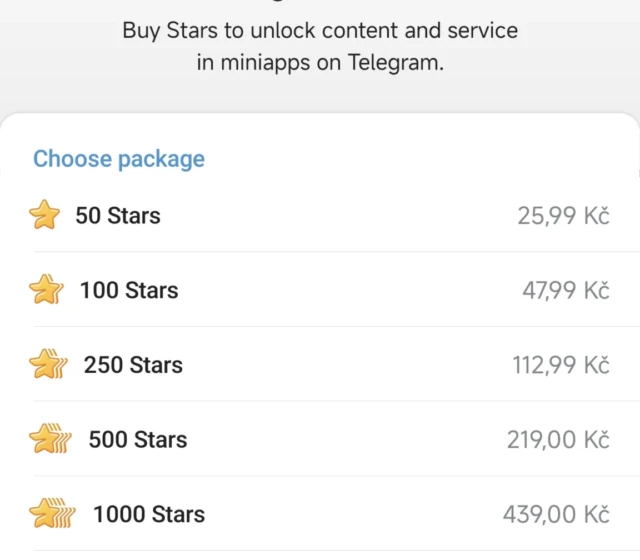
Task: Tap the 47,99 Kč price
Action: (x=565, y=290)
